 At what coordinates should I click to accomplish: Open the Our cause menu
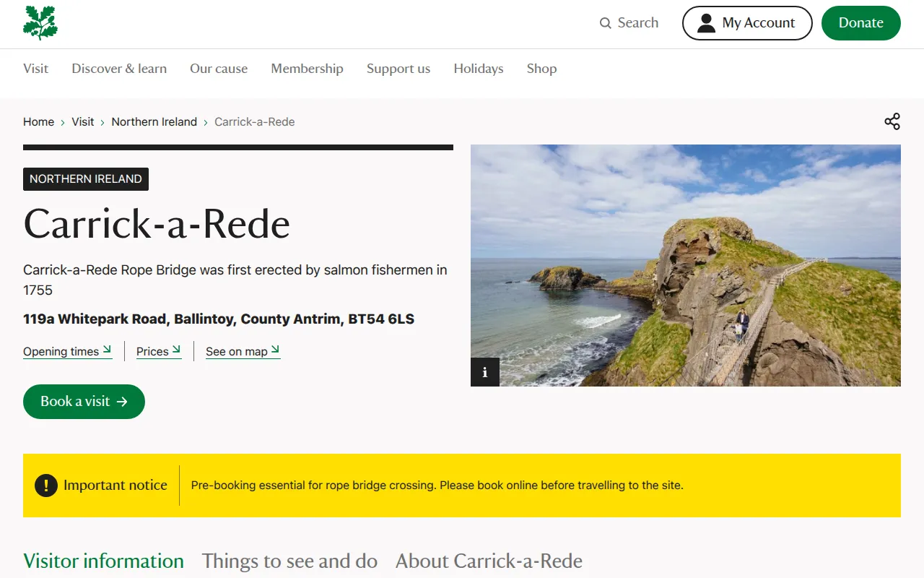pos(219,69)
